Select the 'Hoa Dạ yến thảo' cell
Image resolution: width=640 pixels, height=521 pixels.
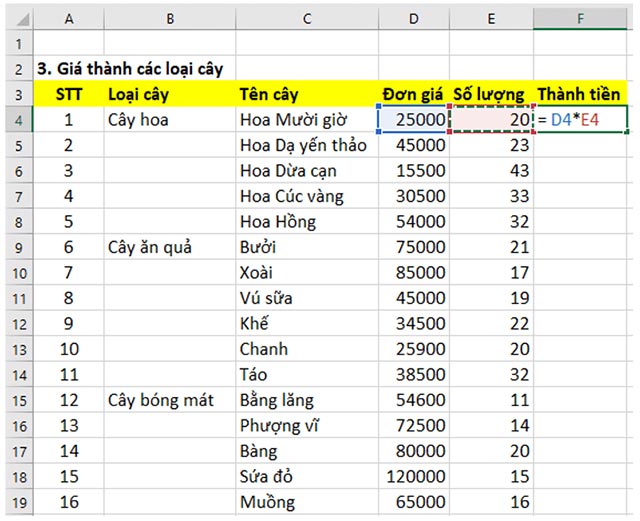(x=306, y=145)
